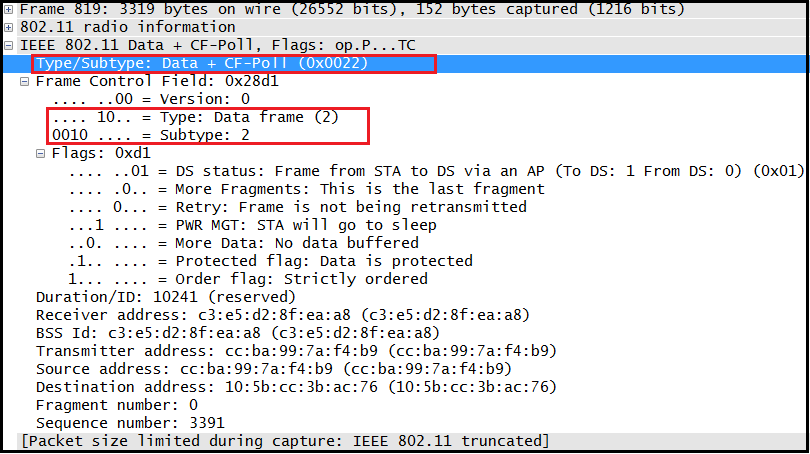Expand the Frame 819 tree node
The width and height of the screenshot is (810, 454).
pyautogui.click(x=9, y=9)
